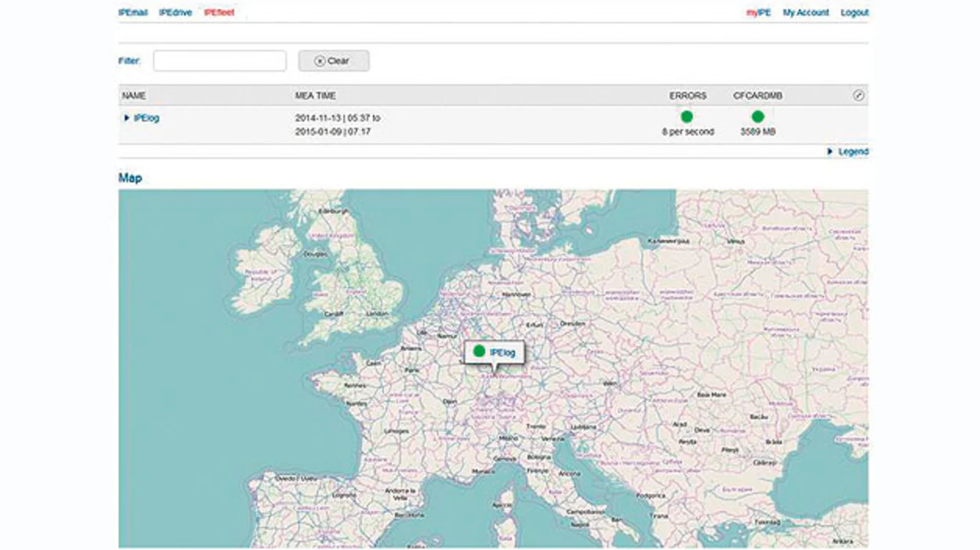The width and height of the screenshot is (980, 550).
Task: Click the green CFCARDMB status indicator
Action: 757,117
